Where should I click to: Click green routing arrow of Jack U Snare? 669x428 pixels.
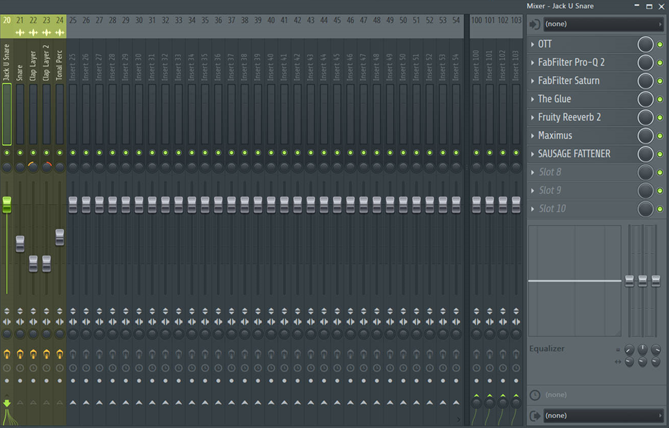7,403
